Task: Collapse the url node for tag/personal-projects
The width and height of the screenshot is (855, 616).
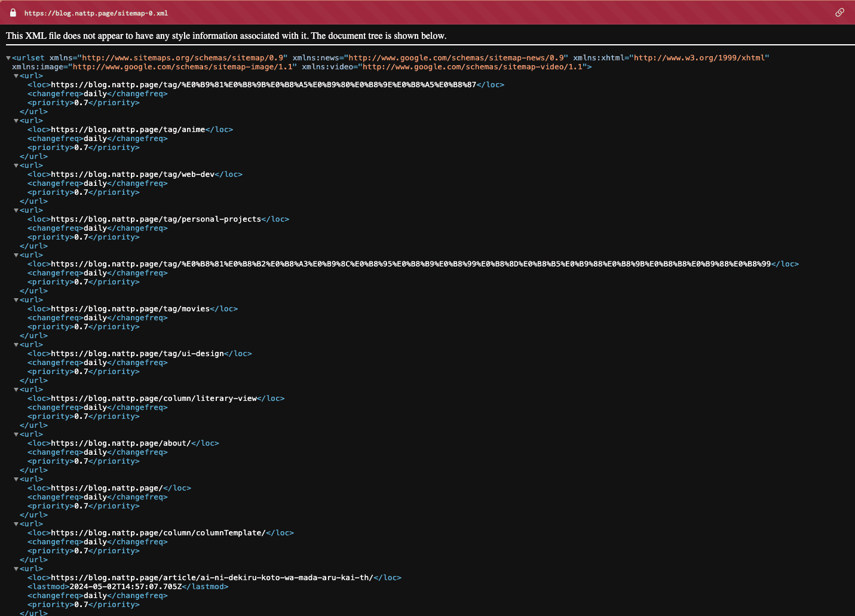Action: [x=16, y=210]
